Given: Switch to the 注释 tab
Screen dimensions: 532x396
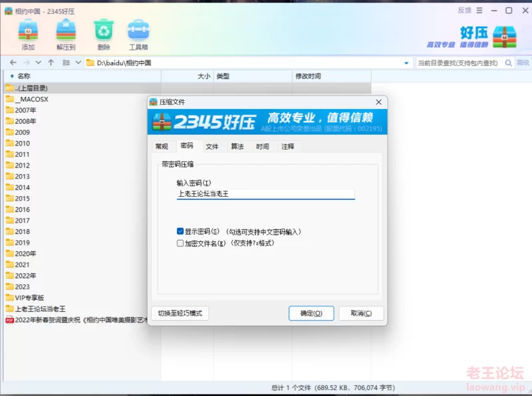Looking at the screenshot, I should 288,146.
